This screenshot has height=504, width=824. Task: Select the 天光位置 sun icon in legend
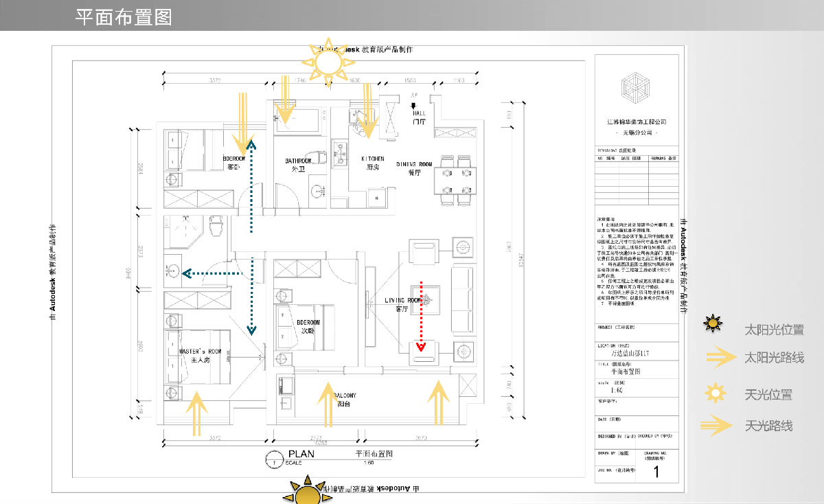(x=716, y=393)
